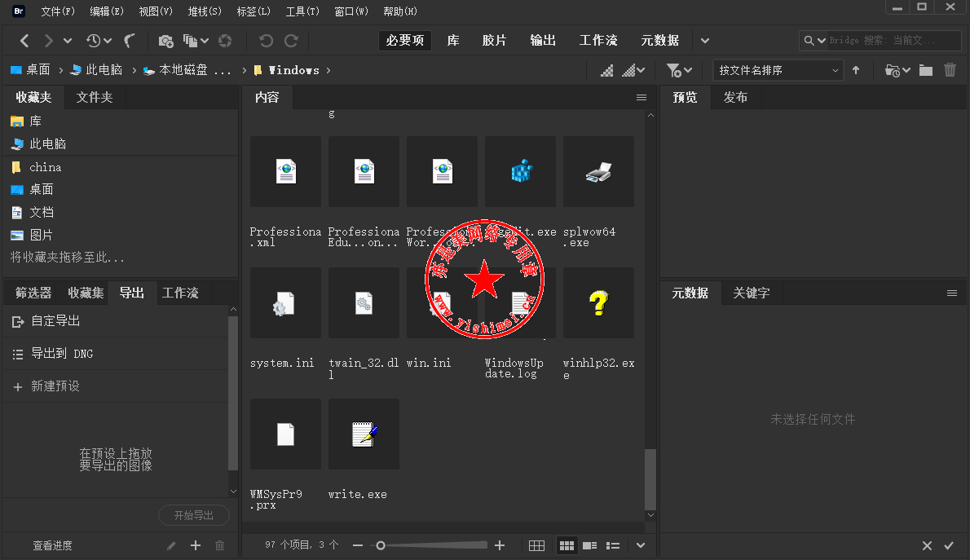Expand the refine tools dropdown arrow
This screenshot has height=560, width=970.
[x=205, y=41]
